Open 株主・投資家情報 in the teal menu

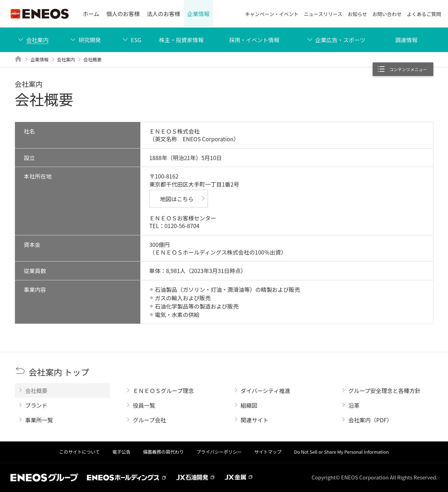point(181,40)
